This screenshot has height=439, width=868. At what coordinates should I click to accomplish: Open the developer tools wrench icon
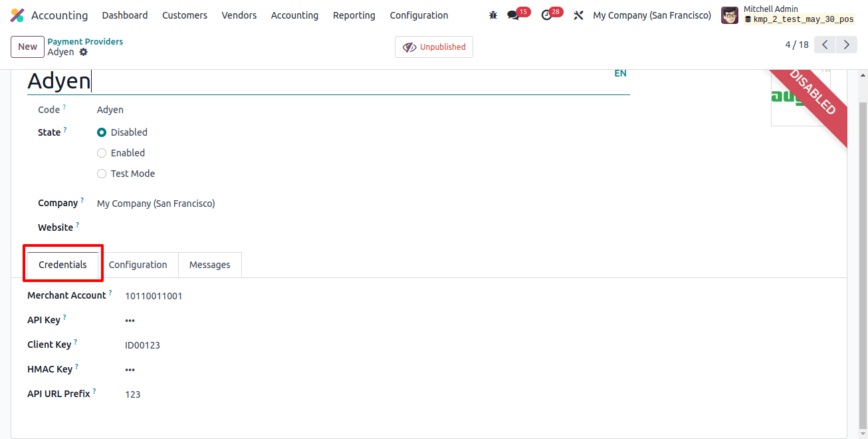click(578, 15)
